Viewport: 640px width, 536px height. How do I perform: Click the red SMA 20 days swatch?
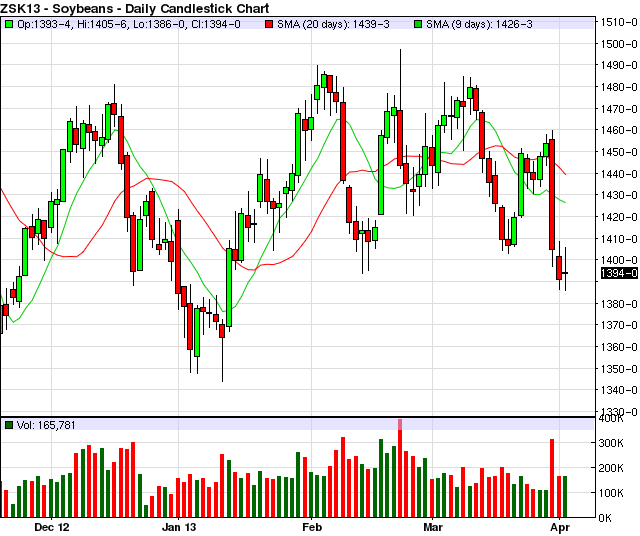(x=269, y=24)
